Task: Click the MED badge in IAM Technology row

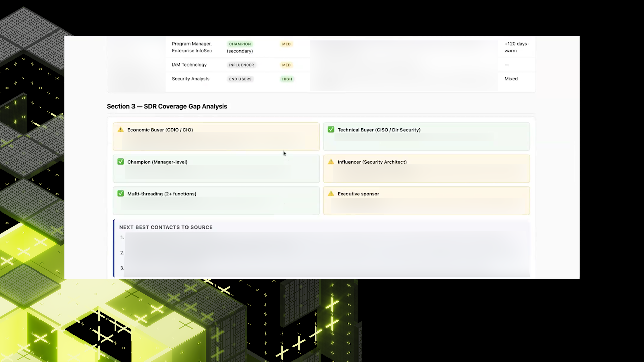Action: [286, 65]
